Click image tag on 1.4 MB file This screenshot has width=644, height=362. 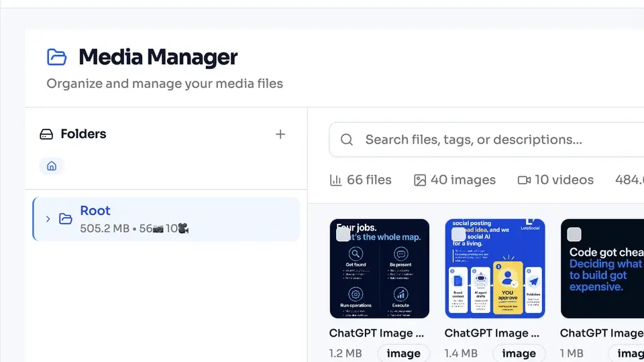519,353
